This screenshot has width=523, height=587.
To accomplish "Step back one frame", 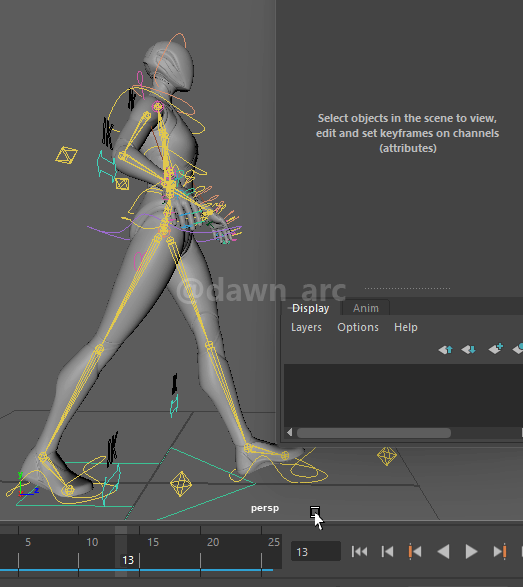I will pyautogui.click(x=387, y=551).
